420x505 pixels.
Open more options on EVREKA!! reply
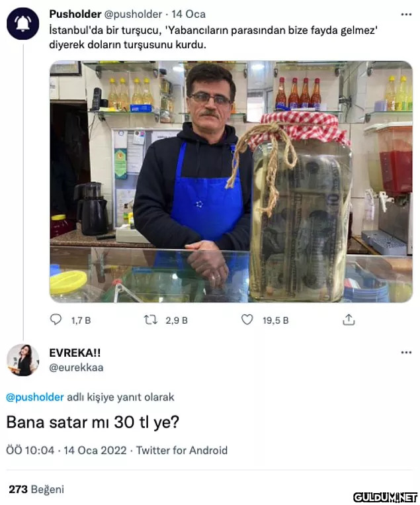(x=406, y=353)
